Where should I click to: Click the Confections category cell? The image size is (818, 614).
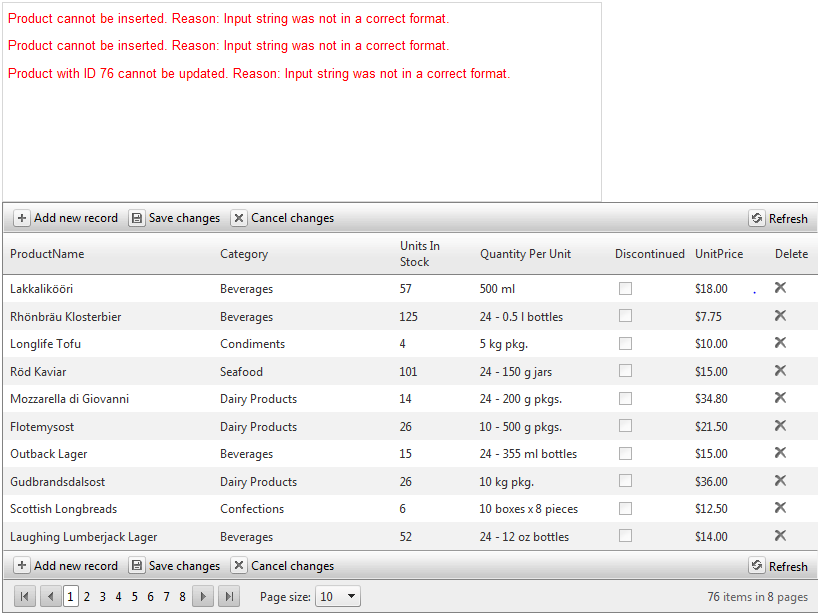tap(252, 509)
